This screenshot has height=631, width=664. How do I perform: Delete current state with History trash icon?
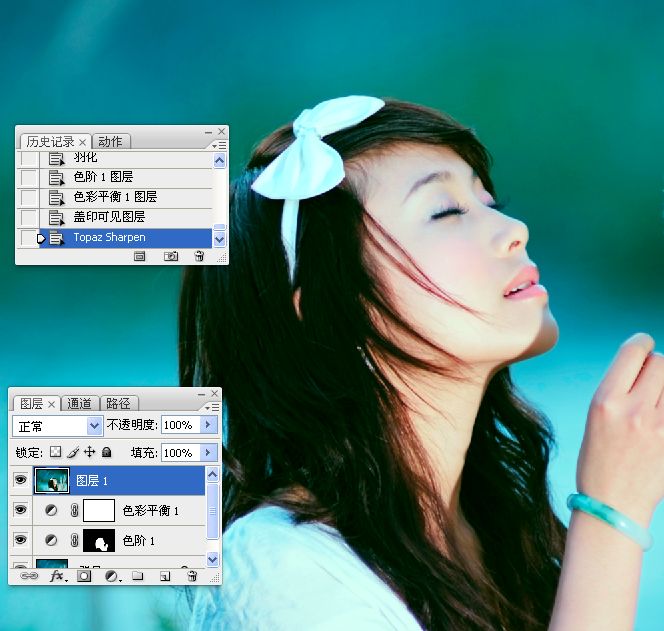[x=199, y=256]
